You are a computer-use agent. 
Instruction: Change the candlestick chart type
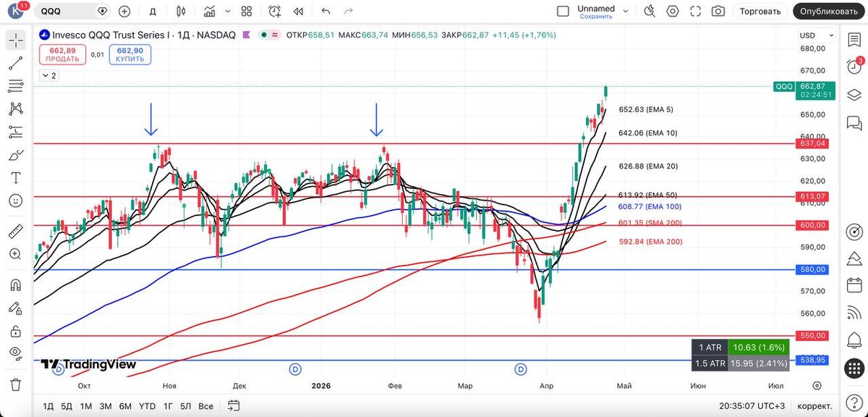pyautogui.click(x=181, y=11)
